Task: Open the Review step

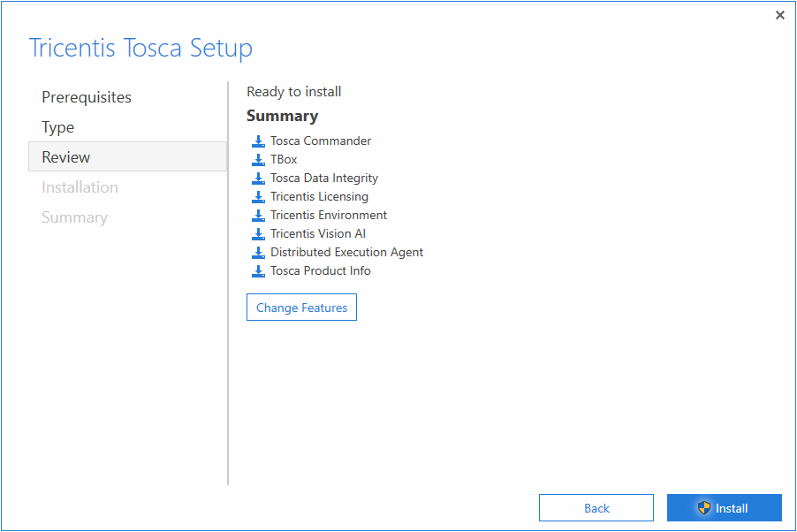Action: click(64, 156)
